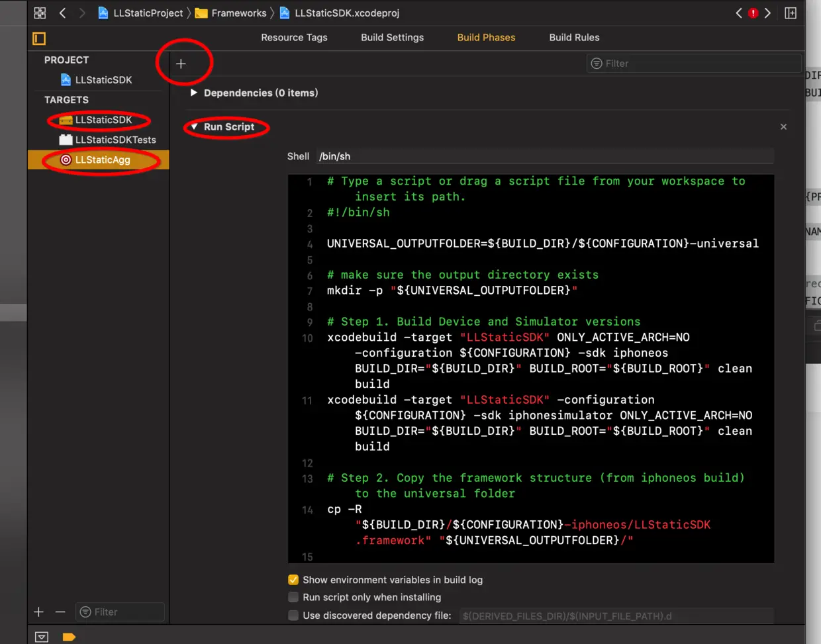This screenshot has width=821, height=644.
Task: Click the mkdir -p script line
Action: click(x=452, y=291)
